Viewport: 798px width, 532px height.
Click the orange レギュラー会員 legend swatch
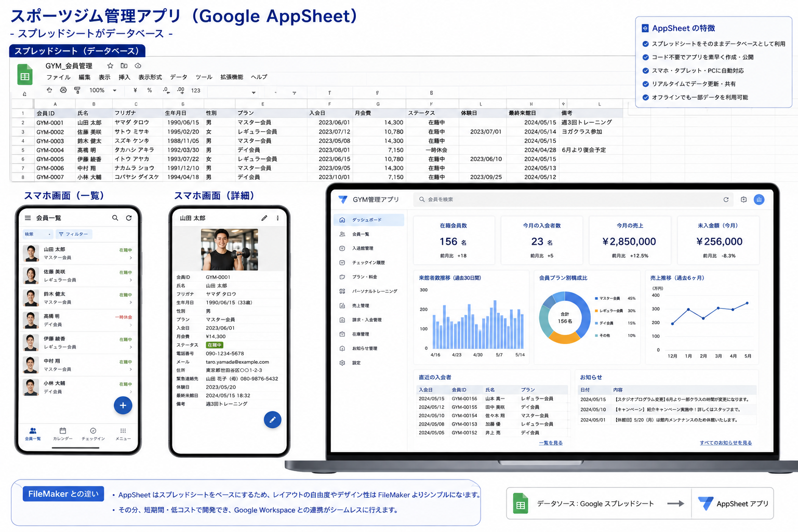coord(596,311)
